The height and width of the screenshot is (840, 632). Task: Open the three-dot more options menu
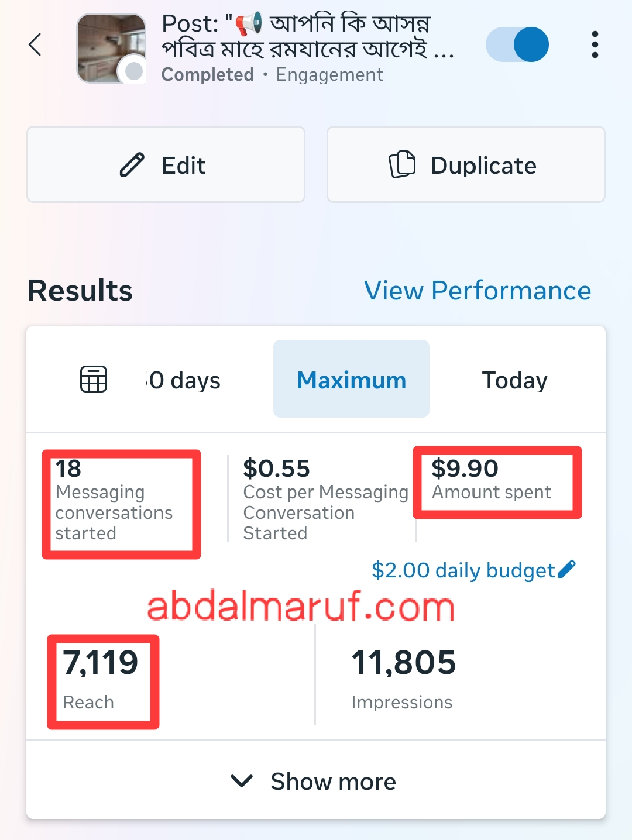[595, 44]
